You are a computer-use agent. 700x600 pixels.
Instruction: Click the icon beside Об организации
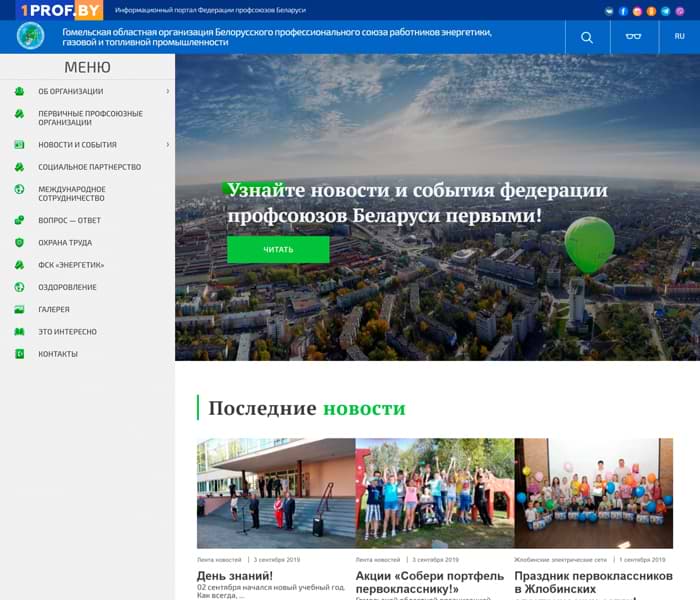pos(19,91)
